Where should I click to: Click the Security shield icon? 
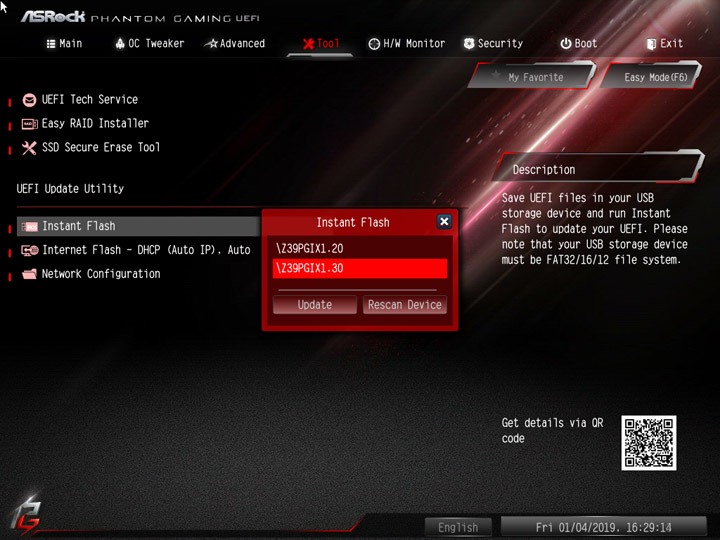pyautogui.click(x=469, y=44)
